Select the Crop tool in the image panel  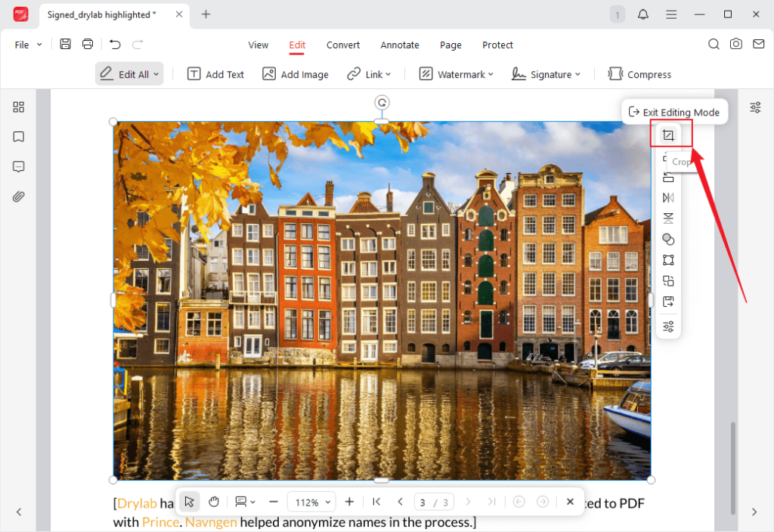pyautogui.click(x=668, y=134)
